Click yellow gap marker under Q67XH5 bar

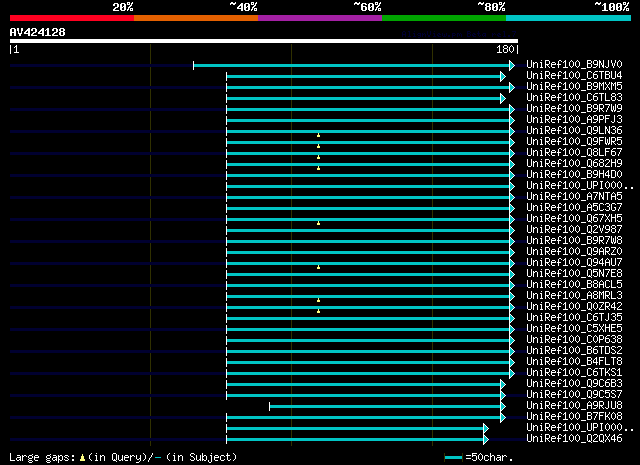click(318, 223)
